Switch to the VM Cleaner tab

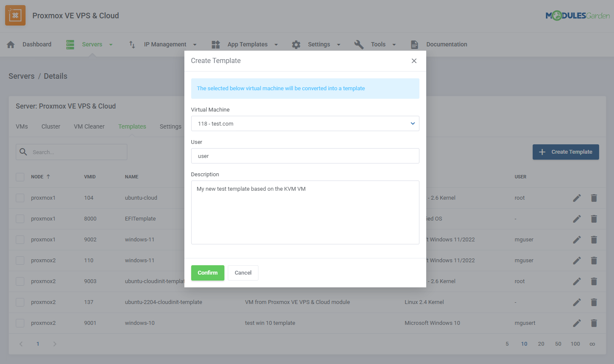89,126
